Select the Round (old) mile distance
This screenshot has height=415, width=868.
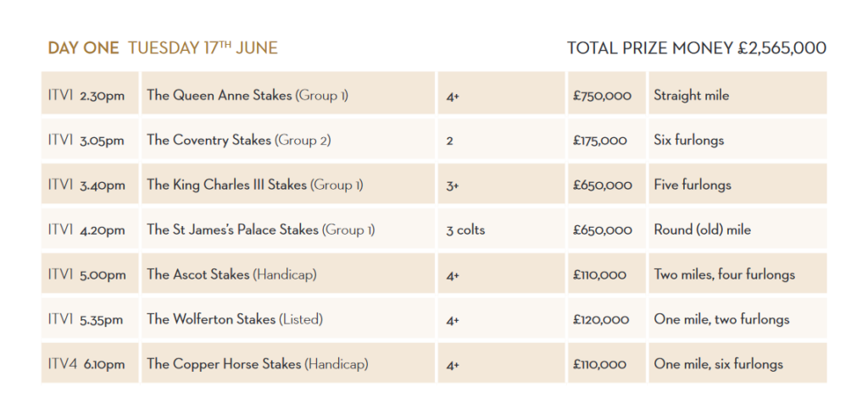pos(703,230)
